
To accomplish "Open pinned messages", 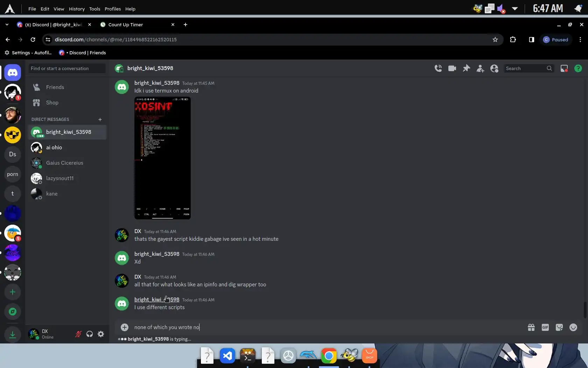I will pyautogui.click(x=466, y=68).
